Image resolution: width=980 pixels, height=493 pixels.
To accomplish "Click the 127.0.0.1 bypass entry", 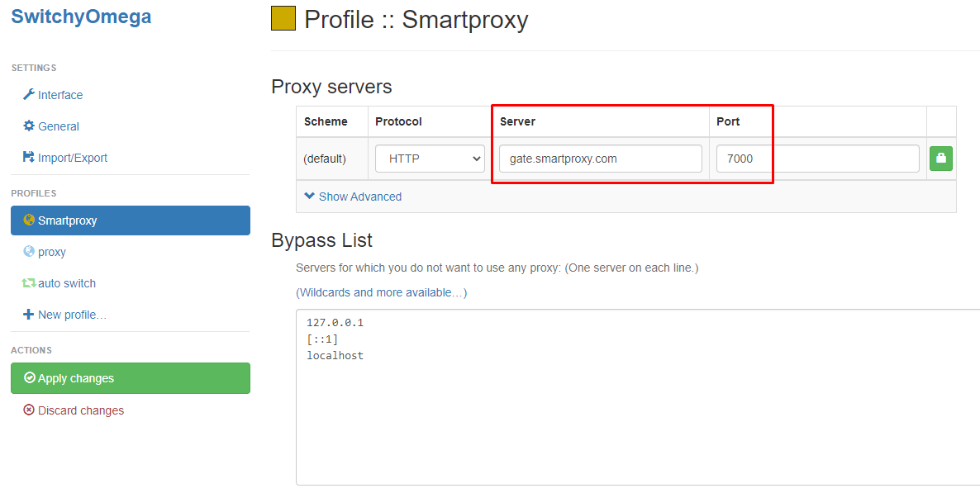I will 335,323.
